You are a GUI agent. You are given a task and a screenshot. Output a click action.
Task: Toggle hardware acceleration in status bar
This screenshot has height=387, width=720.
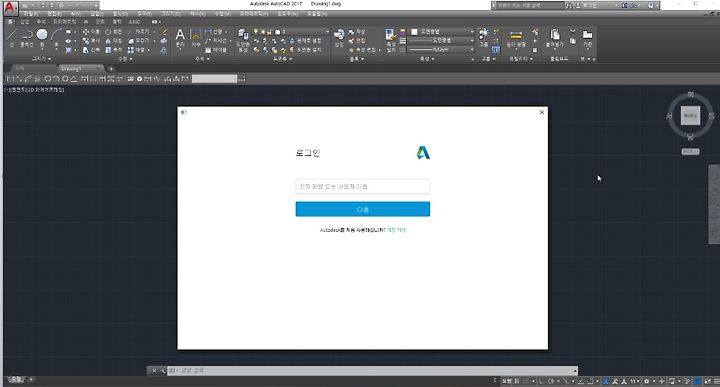click(x=698, y=381)
